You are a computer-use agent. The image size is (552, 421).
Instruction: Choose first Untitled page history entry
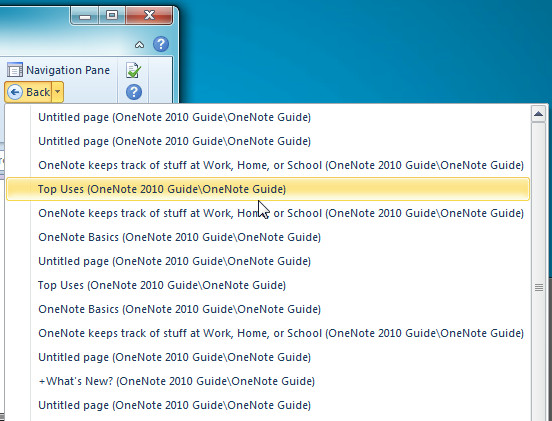268,117
